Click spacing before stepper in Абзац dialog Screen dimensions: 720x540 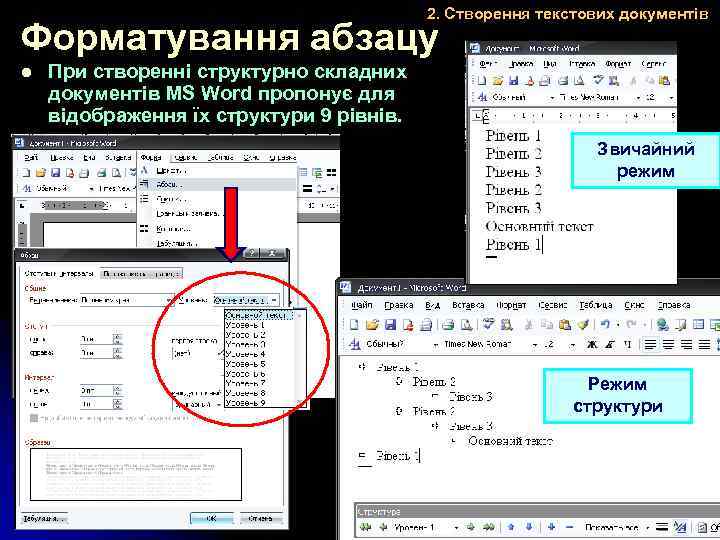[x=118, y=391]
